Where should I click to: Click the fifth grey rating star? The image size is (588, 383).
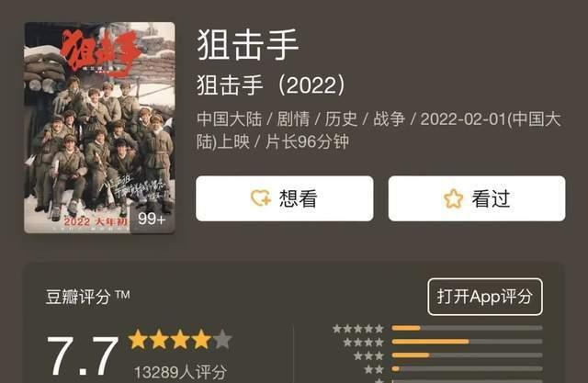point(222,339)
